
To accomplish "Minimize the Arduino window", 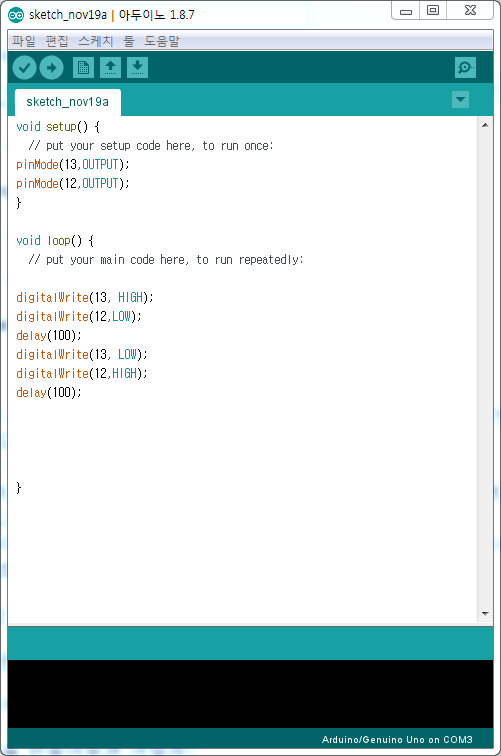I will (x=406, y=11).
